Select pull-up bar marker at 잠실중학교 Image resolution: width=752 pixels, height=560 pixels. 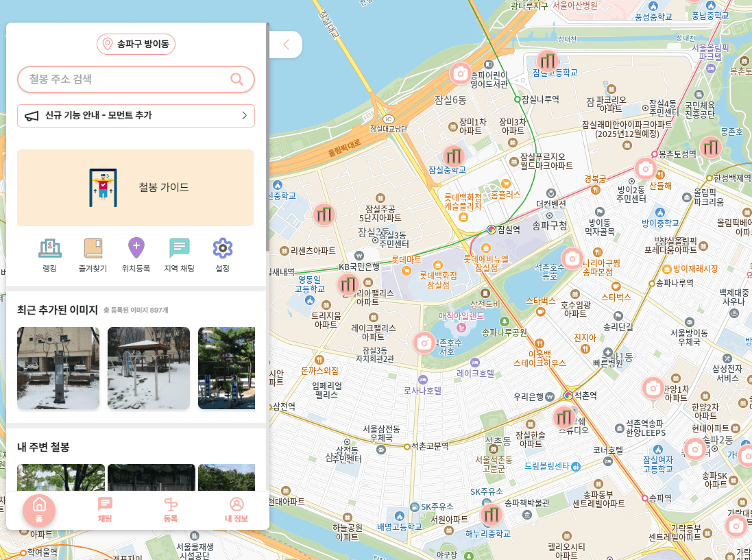click(454, 156)
